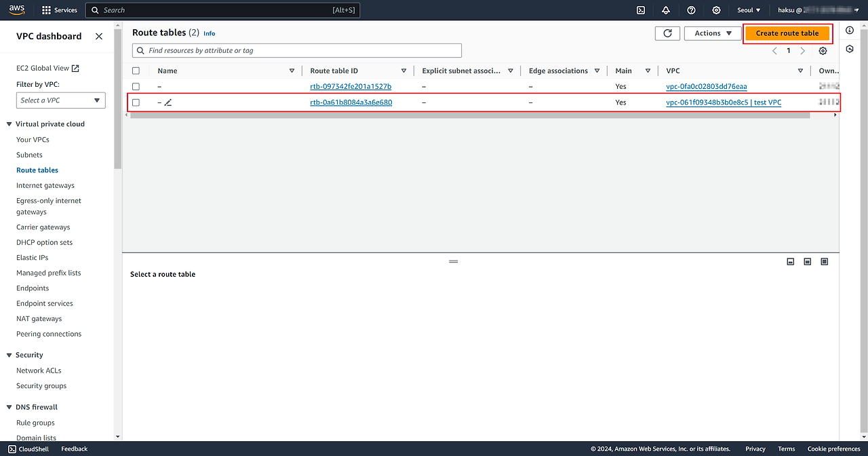Click the horizontal scrollbar under the table
Screen dimensions: 868x456
[469, 115]
